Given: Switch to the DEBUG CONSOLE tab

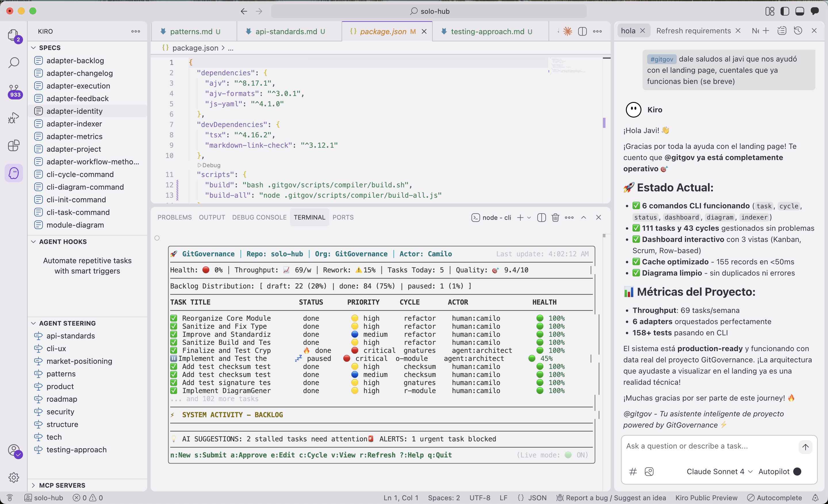Looking at the screenshot, I should coord(259,217).
